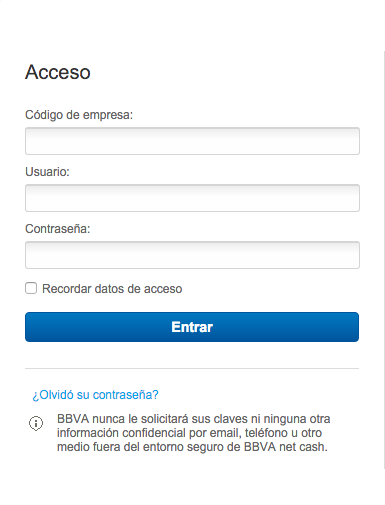Focus the Código de empresa input field
This screenshot has height=505, width=385.
pyautogui.click(x=192, y=141)
